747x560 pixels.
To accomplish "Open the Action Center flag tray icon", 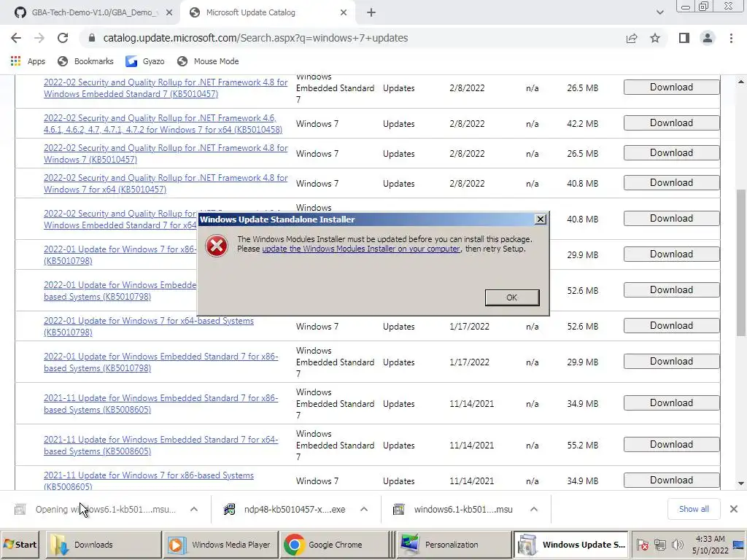I will 642,544.
